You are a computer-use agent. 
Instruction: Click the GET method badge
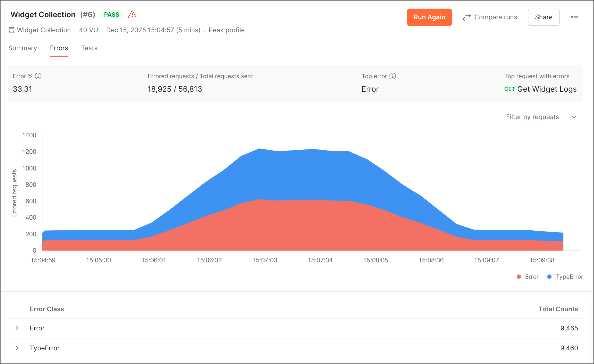coord(510,89)
